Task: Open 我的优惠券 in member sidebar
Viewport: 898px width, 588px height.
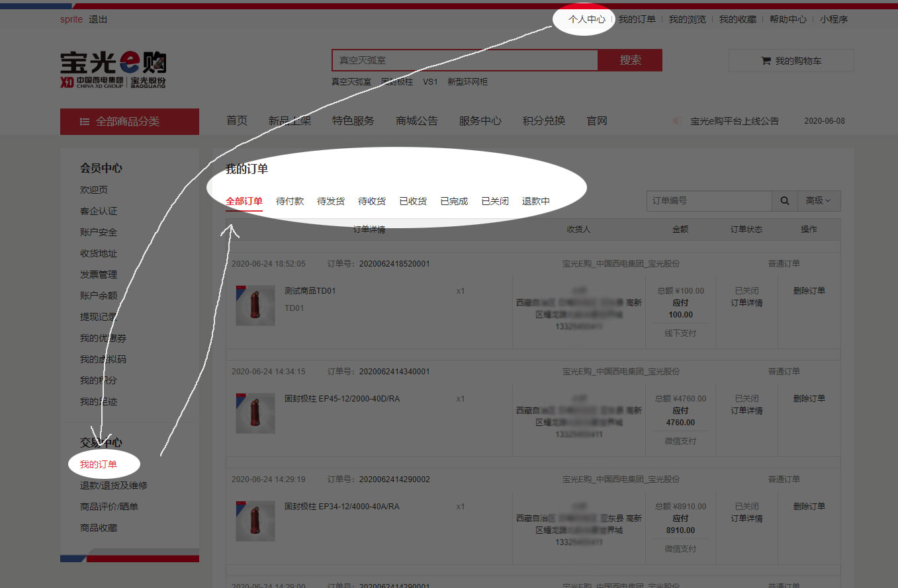Action: click(x=103, y=338)
